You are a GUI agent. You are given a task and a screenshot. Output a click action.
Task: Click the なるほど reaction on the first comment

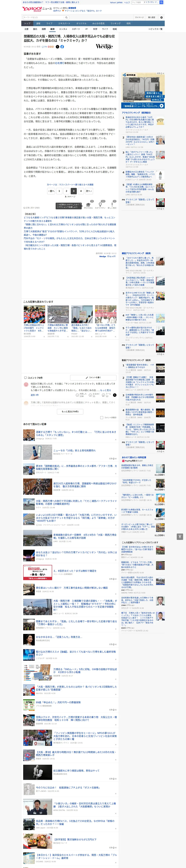click(94, 395)
